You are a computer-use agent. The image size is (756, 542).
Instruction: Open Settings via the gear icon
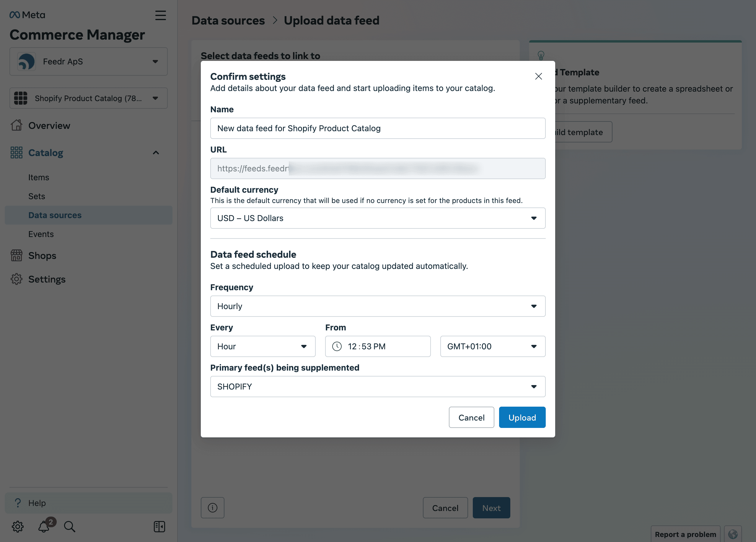(17, 279)
